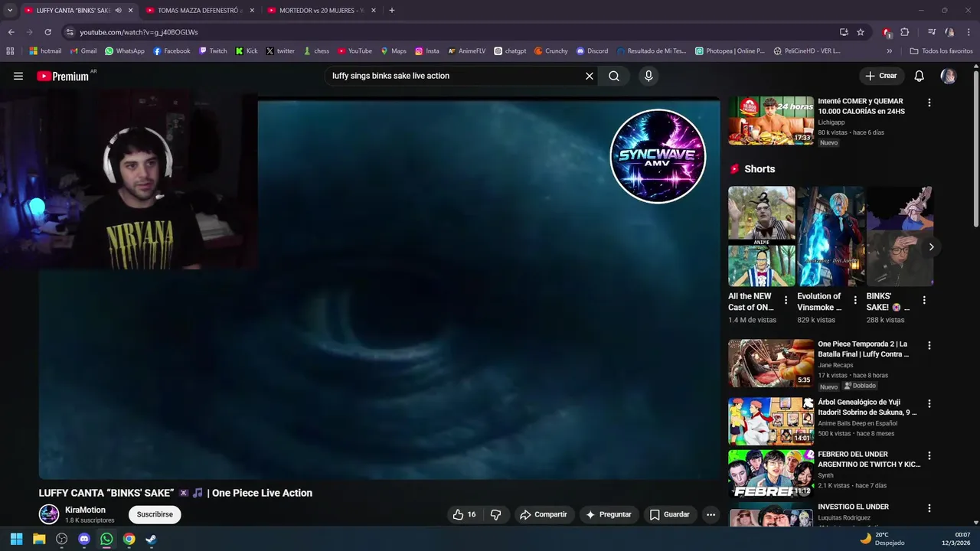The height and width of the screenshot is (551, 980).
Task: Show next Shorts with the chevron
Action: pos(931,246)
